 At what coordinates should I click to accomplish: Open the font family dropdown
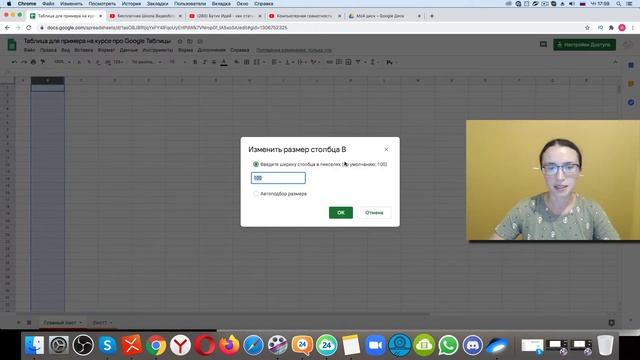[147, 62]
